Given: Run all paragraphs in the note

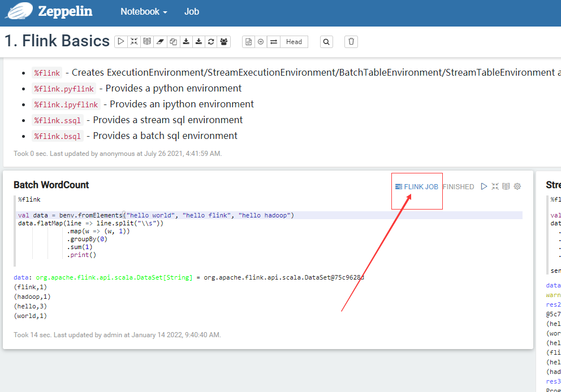Looking at the screenshot, I should (121, 41).
